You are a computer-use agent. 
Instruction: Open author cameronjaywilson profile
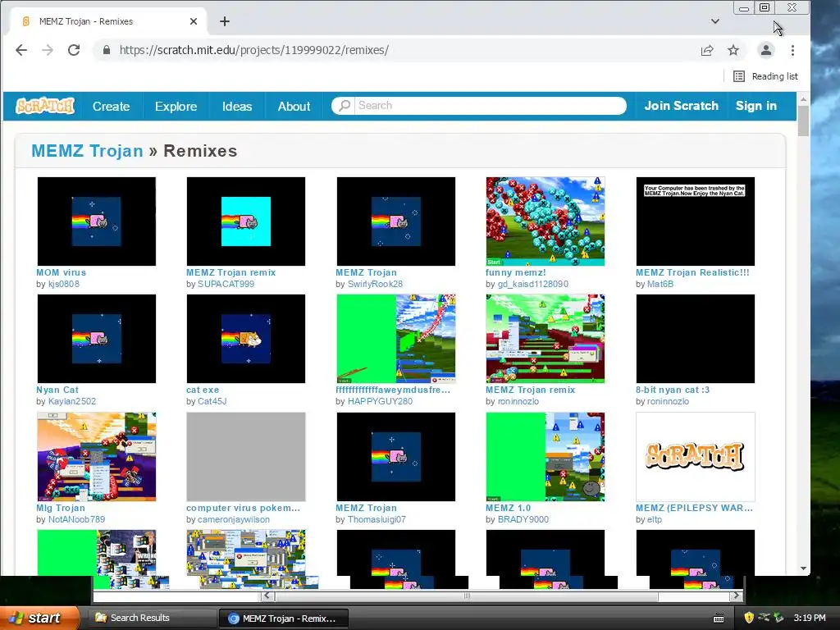tap(234, 519)
